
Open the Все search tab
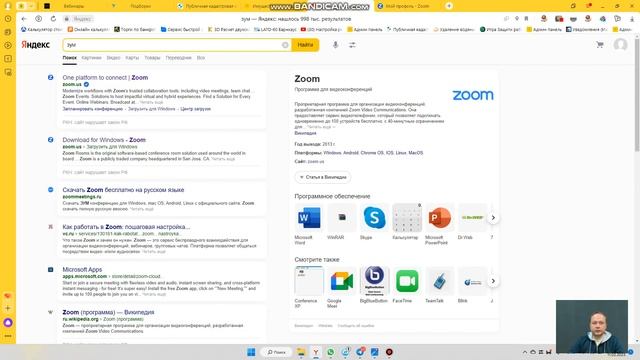click(x=200, y=58)
